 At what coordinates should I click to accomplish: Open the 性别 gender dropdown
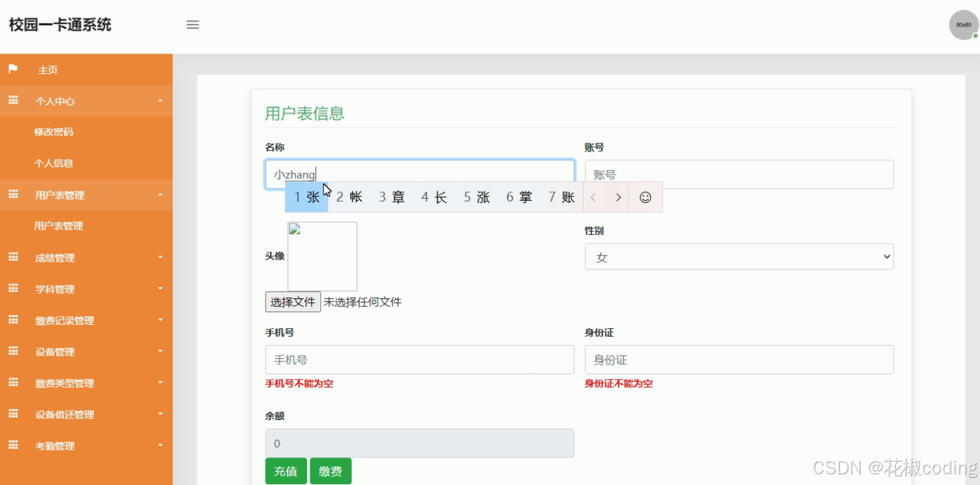coord(739,256)
